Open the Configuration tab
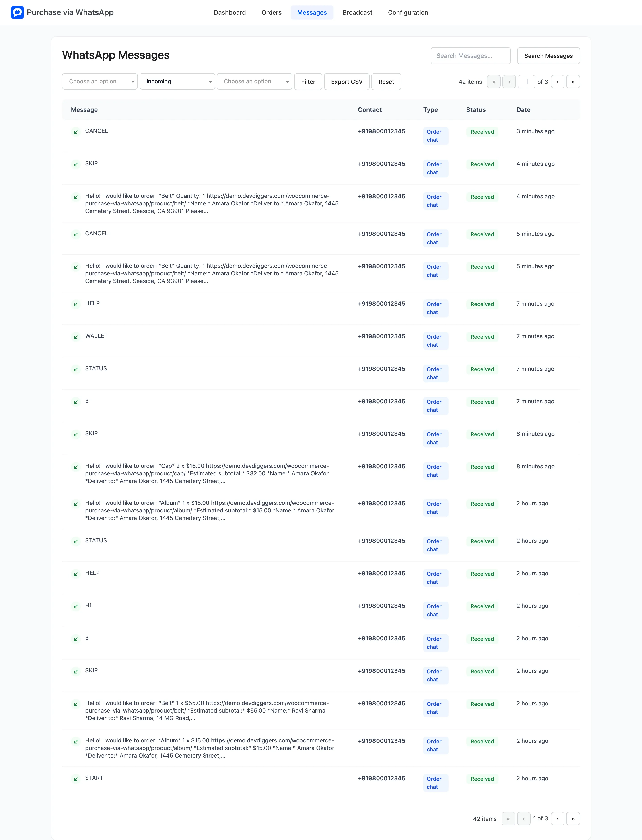This screenshot has height=840, width=642. coord(408,13)
